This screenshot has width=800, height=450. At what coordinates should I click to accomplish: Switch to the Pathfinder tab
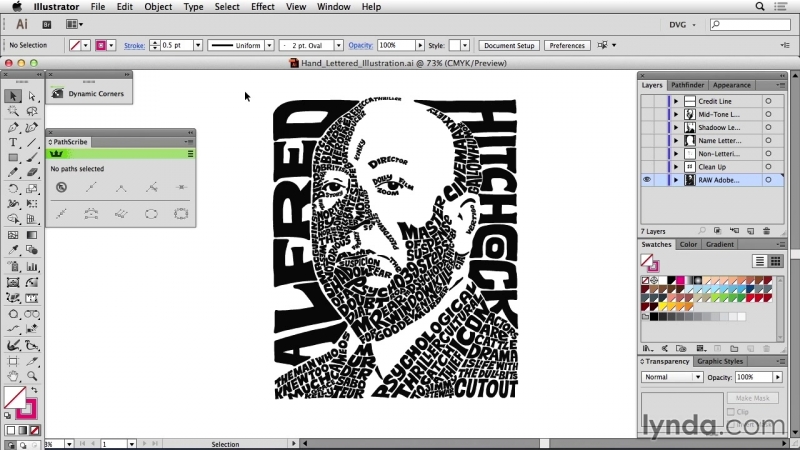coord(687,85)
